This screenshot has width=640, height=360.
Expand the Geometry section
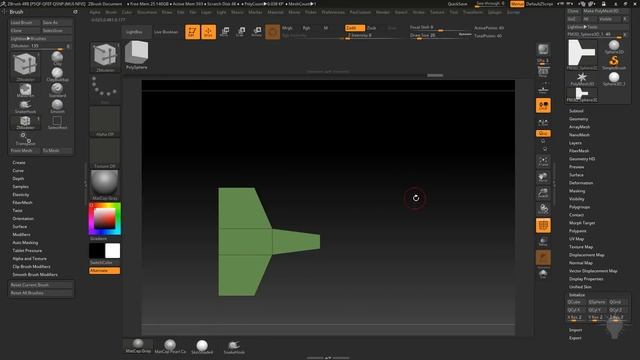pyautogui.click(x=579, y=119)
